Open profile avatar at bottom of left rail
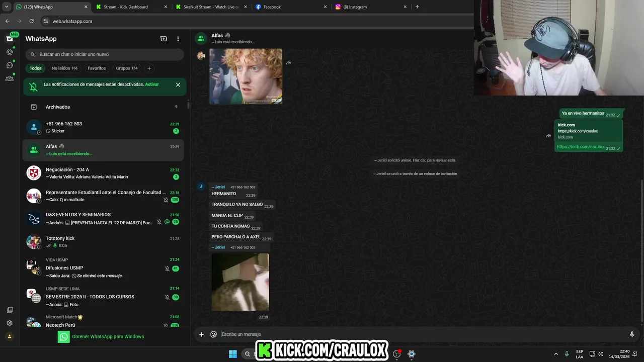The width and height of the screenshot is (644, 362). coord(10,336)
